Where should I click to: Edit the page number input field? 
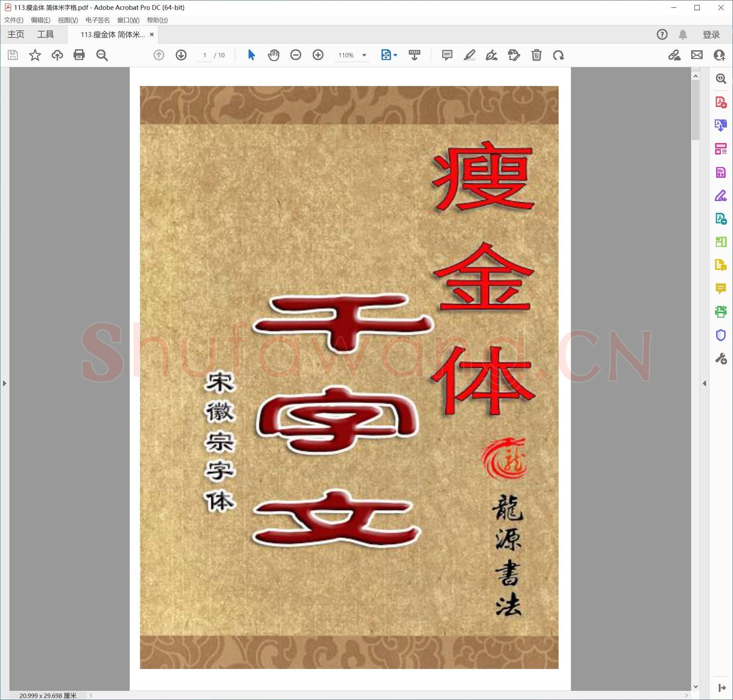(205, 55)
